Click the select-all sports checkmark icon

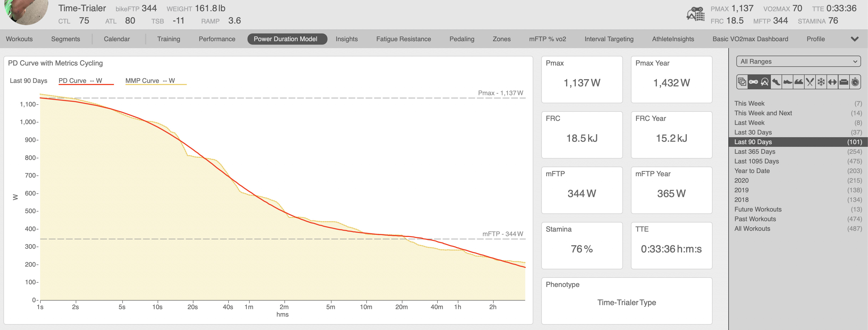742,82
